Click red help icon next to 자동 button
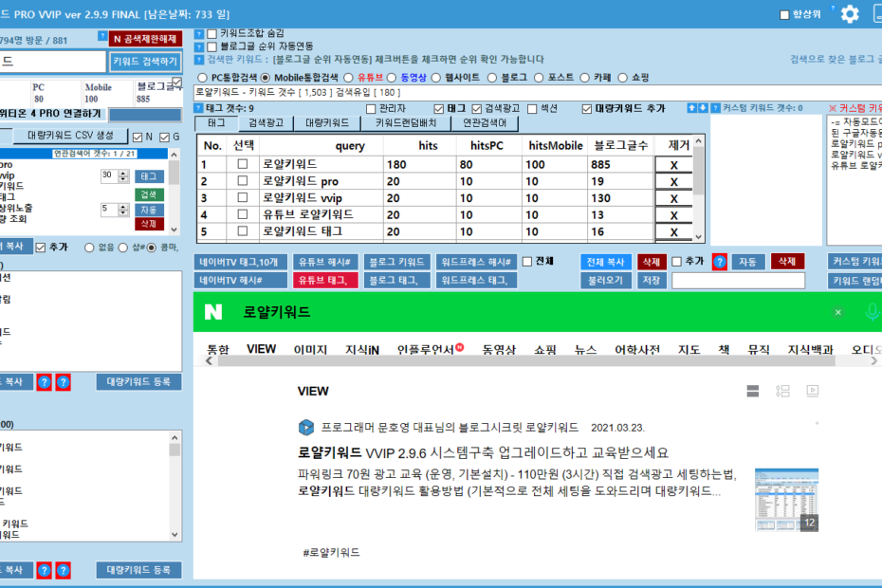Image resolution: width=882 pixels, height=588 pixels. pyautogui.click(x=720, y=262)
